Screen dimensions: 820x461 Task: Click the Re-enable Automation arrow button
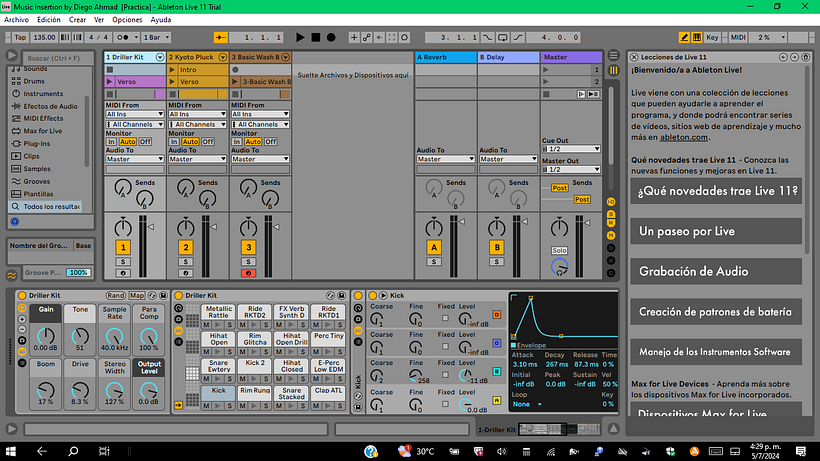coord(379,37)
